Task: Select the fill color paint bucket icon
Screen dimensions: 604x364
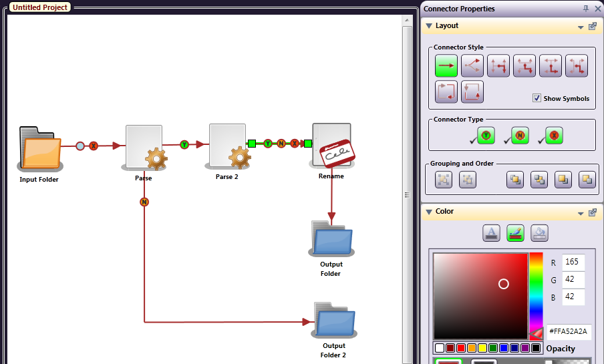Action: coord(539,233)
